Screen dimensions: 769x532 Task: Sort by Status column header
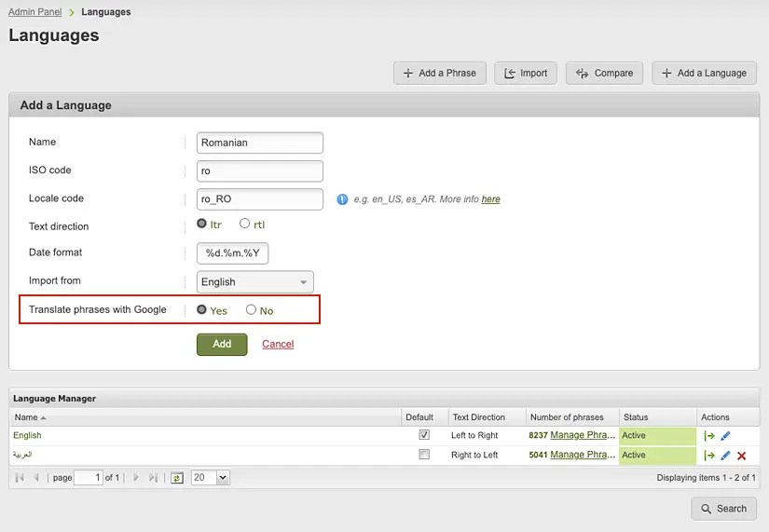point(658,417)
